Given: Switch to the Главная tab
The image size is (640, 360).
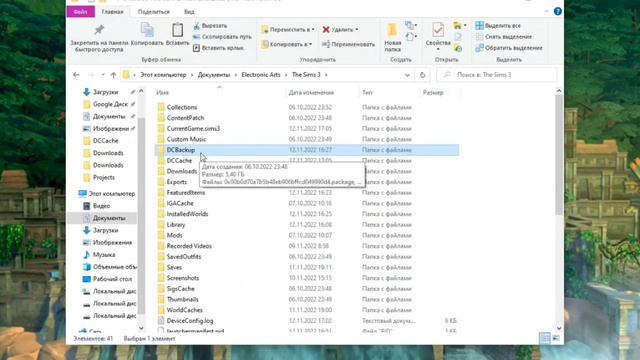Looking at the screenshot, I should 112,12.
